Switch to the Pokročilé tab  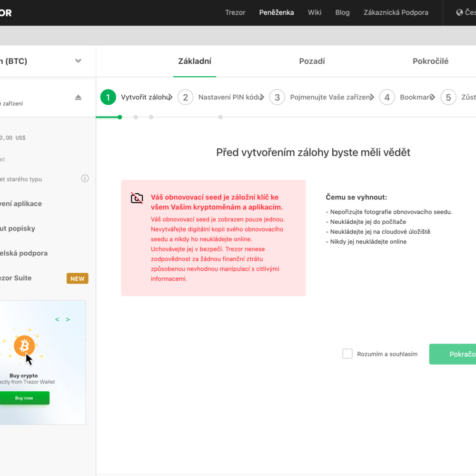[430, 61]
